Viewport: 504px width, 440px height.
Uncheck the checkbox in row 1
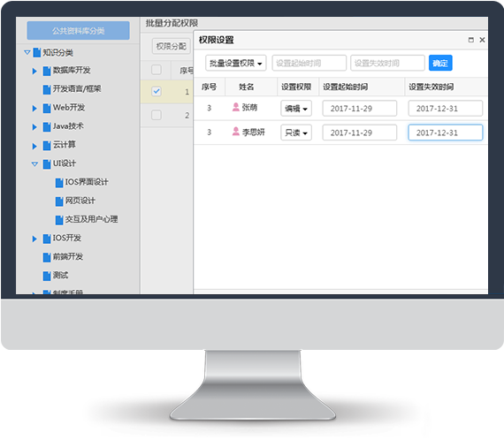point(157,92)
